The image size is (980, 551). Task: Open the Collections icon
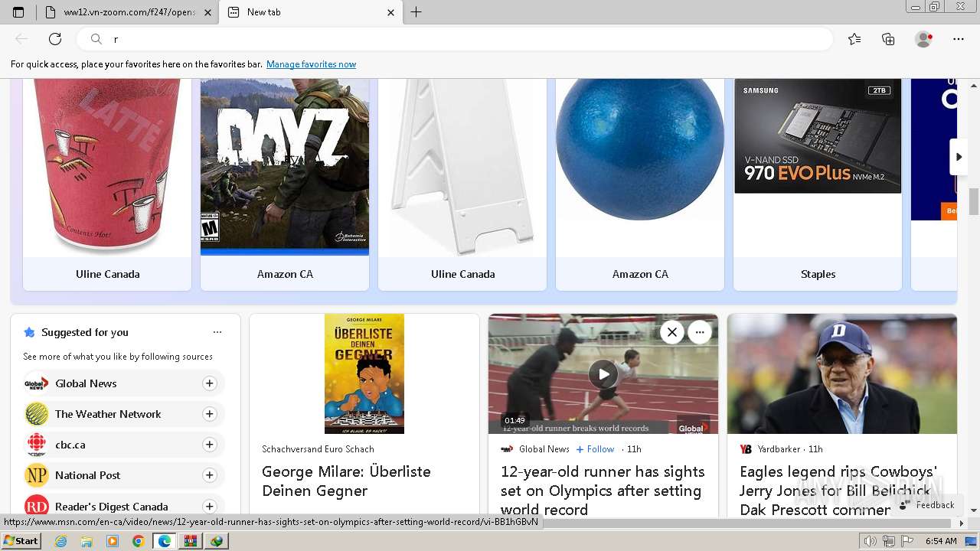[x=888, y=39]
